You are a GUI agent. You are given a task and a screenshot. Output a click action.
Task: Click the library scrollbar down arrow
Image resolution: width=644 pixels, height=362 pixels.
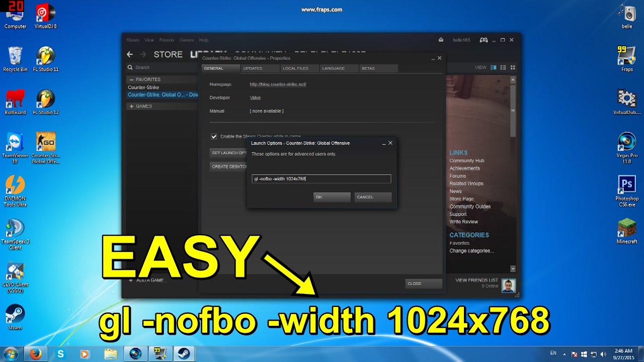click(x=513, y=269)
